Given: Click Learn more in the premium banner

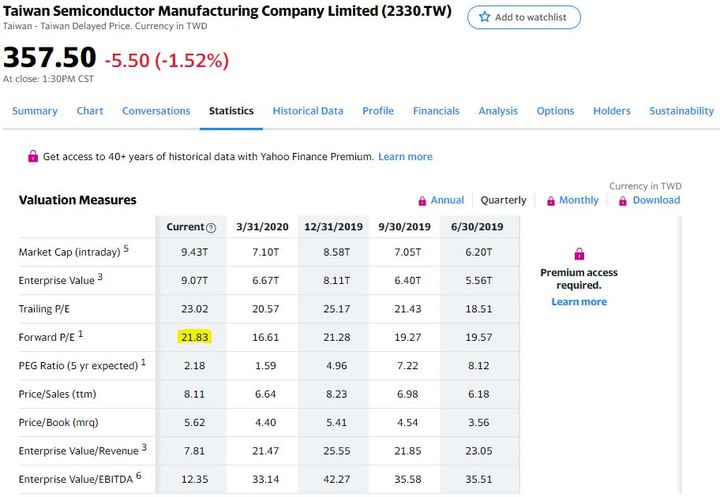Looking at the screenshot, I should [405, 157].
